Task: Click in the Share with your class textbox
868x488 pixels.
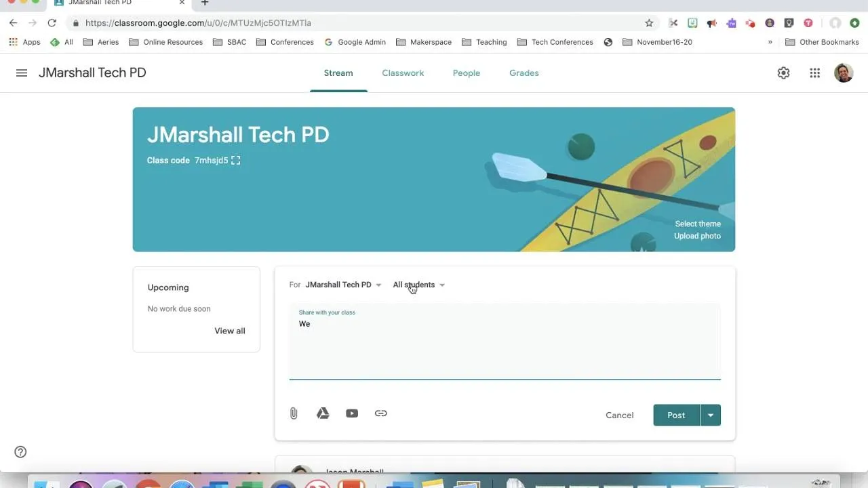Action: 505,346
